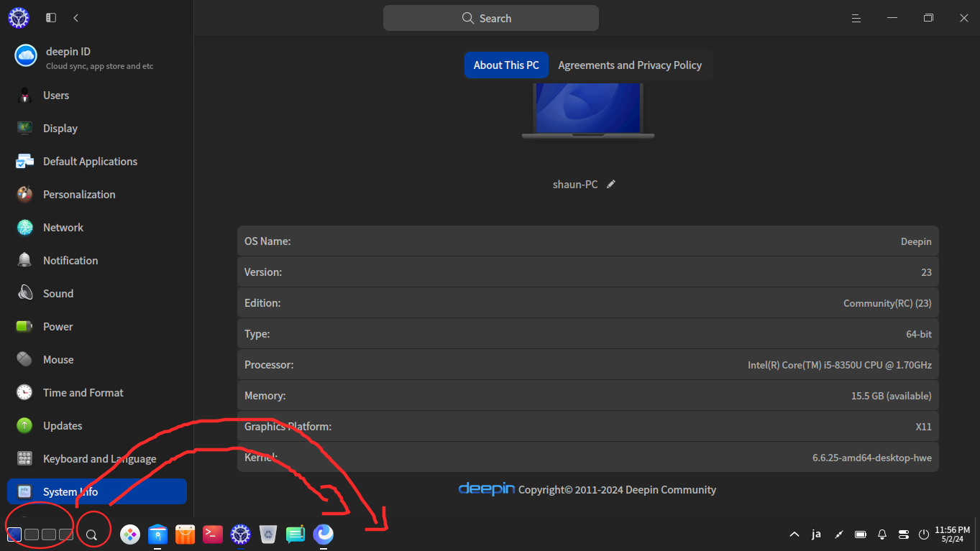Open the notification bell in the tray

[x=882, y=534]
